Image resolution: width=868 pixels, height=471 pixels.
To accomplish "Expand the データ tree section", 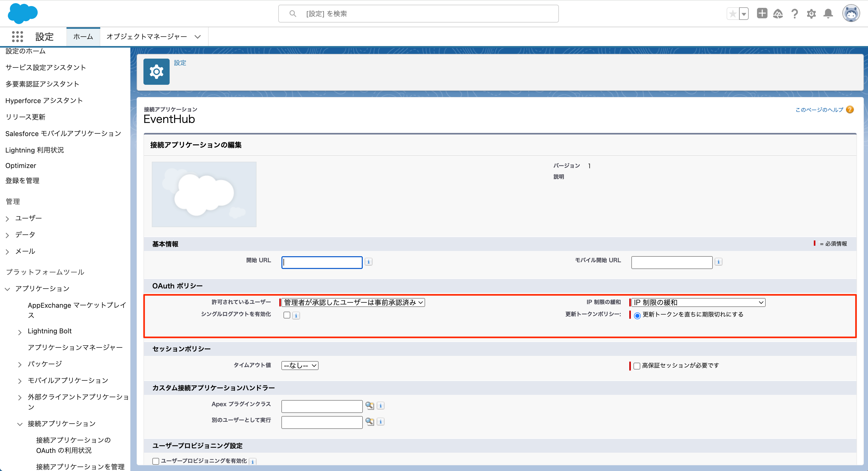I will (7, 235).
